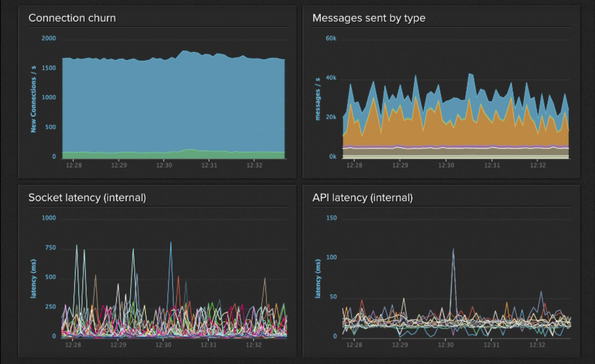Click 12:32 on Connection churn time axis
Image resolution: width=595 pixels, height=364 pixels.
tap(254, 165)
